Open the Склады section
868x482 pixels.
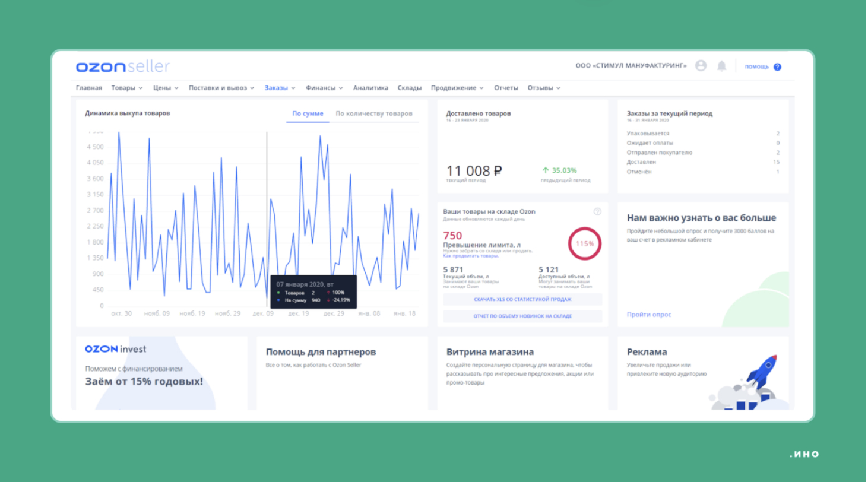point(410,88)
